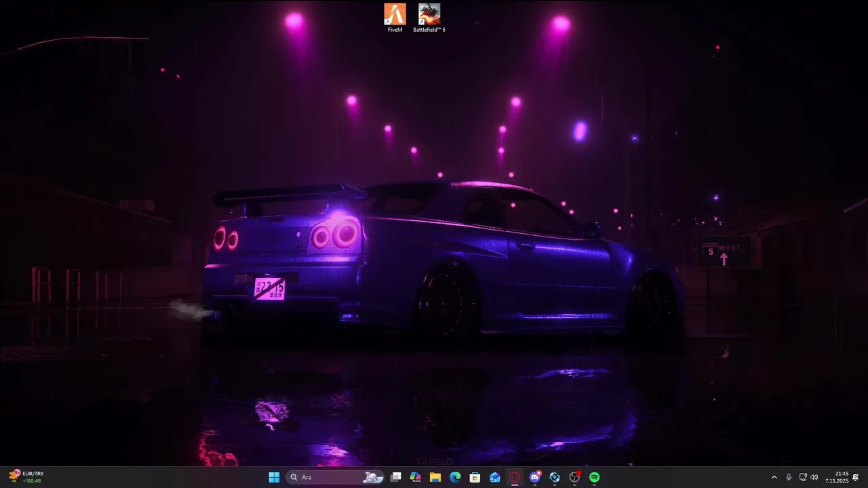This screenshot has height=488, width=868.
Task: Click the Ara taskbar search box
Action: (x=335, y=477)
